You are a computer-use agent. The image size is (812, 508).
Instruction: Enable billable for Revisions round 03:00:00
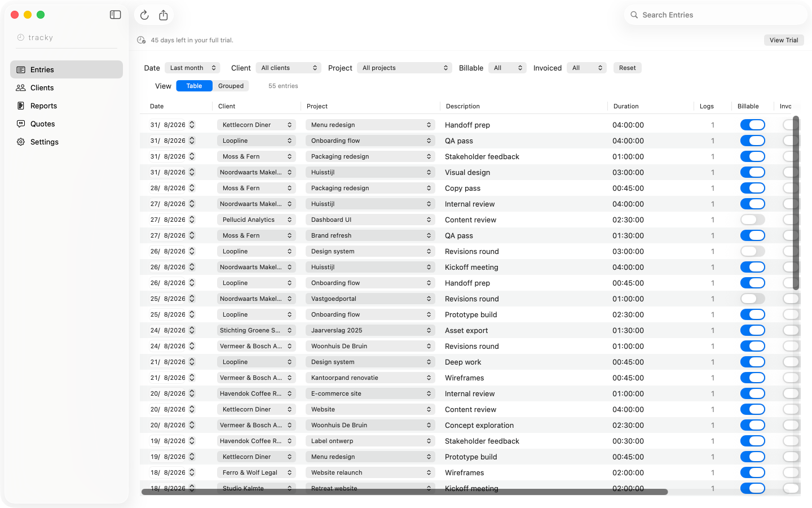[x=753, y=252]
